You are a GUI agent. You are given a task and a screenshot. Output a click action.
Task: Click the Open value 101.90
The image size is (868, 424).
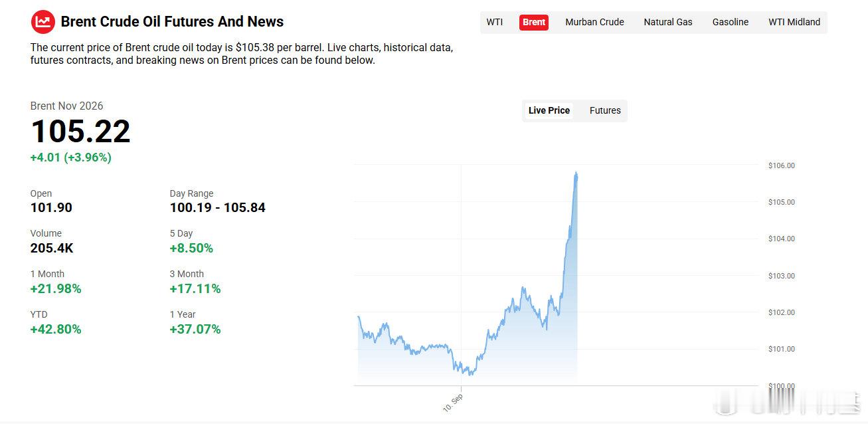click(51, 207)
